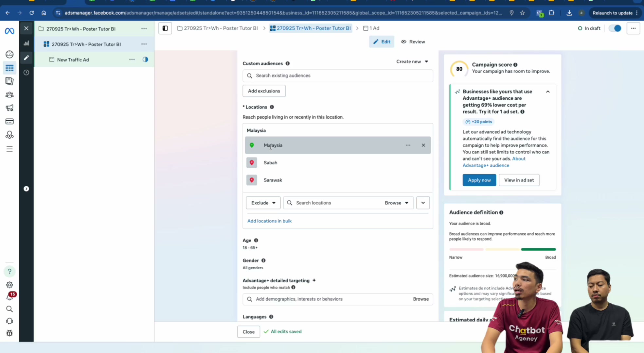Screen dimensions: 644x353
Task: Toggle the left panel layout button
Action: click(x=165, y=28)
